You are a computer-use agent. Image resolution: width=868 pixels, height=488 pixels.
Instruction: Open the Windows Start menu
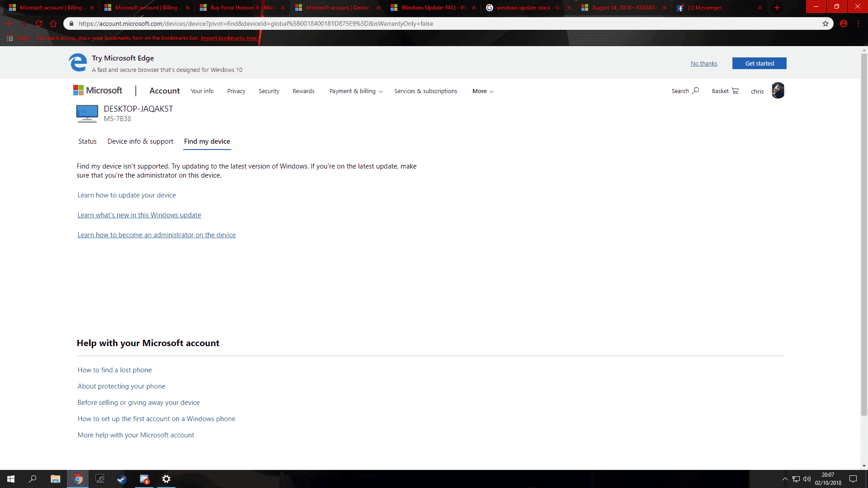coord(11,479)
